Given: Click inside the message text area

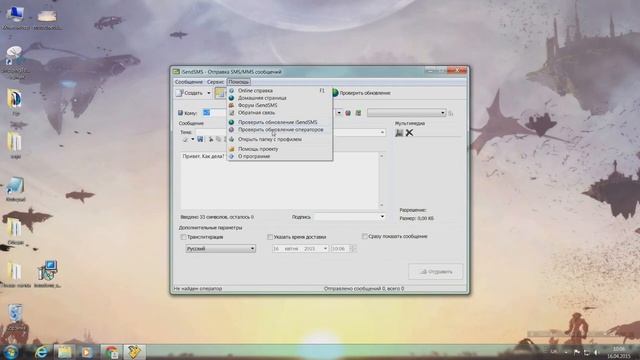Looking at the screenshot, I should [280, 181].
